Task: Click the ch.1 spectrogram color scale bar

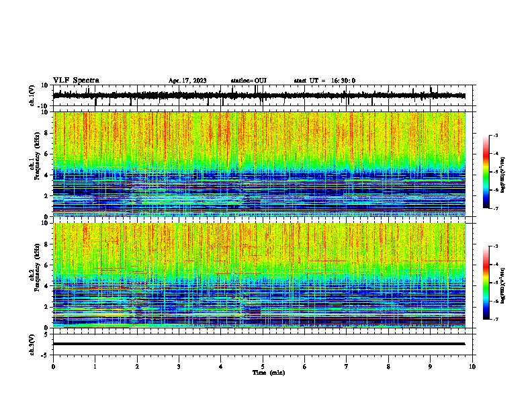Action: click(486, 172)
